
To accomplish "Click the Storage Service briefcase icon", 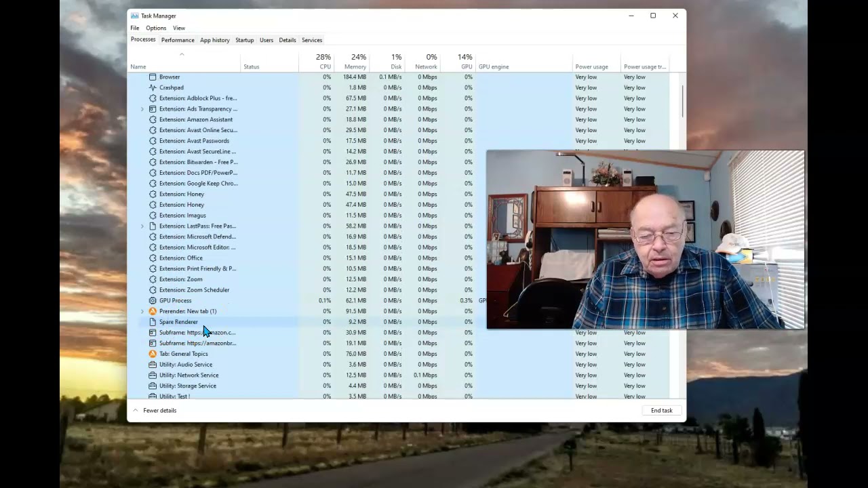I will pyautogui.click(x=153, y=386).
